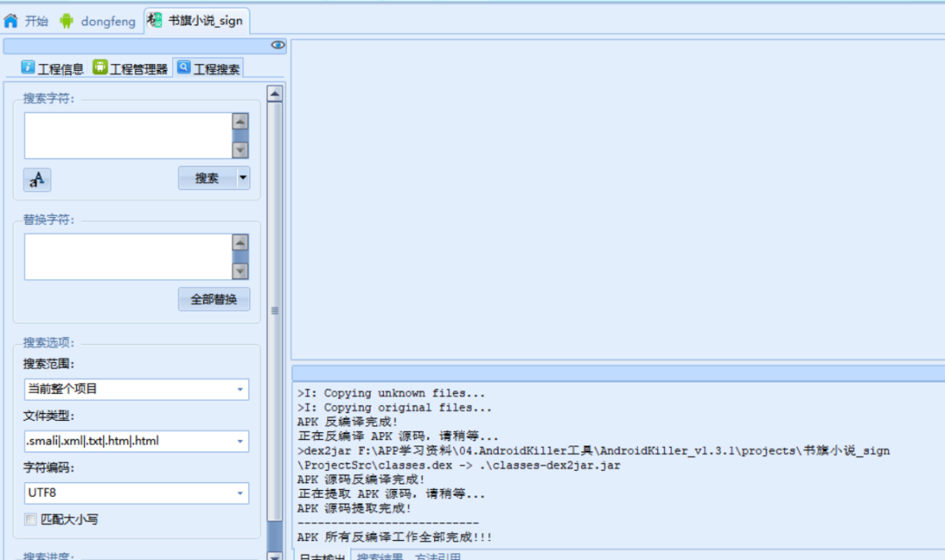Click the left panel vertical scrollbar track
945x560 pixels.
275,311
